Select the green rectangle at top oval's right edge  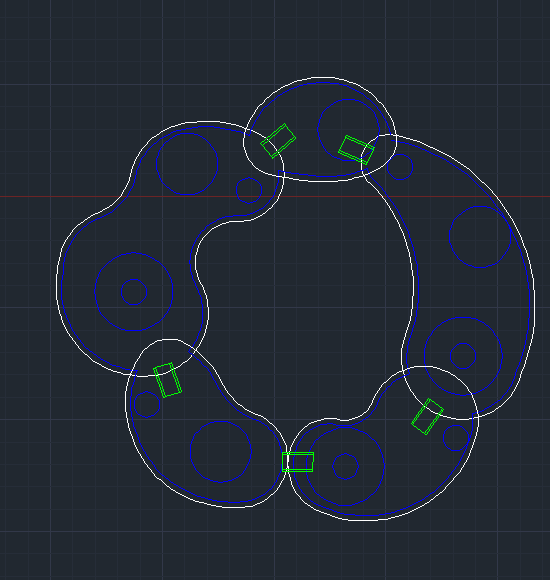tap(357, 150)
